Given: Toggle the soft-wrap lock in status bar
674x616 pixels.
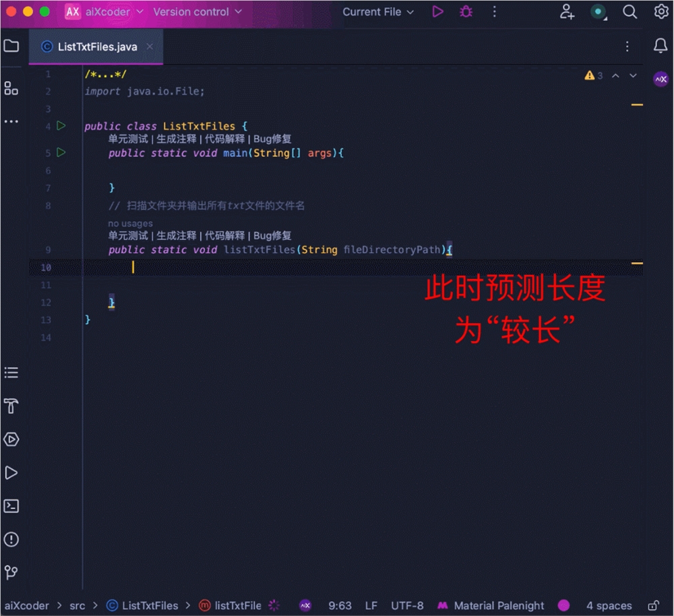Looking at the screenshot, I should pyautogui.click(x=652, y=605).
